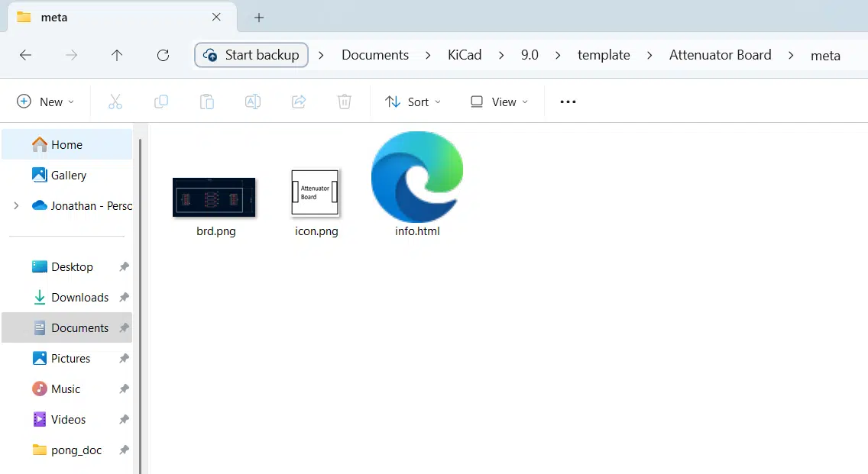Open the Sort options dropdown
Image resolution: width=868 pixels, height=474 pixels.
pos(413,102)
